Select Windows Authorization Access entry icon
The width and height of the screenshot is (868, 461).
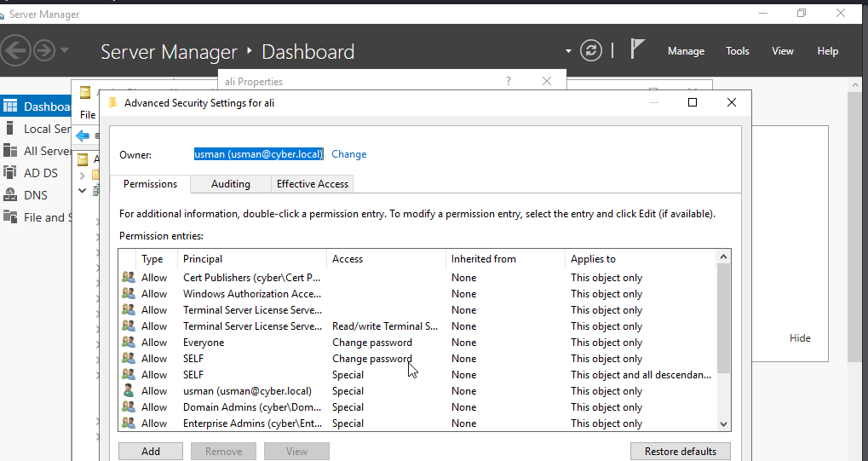[129, 293]
